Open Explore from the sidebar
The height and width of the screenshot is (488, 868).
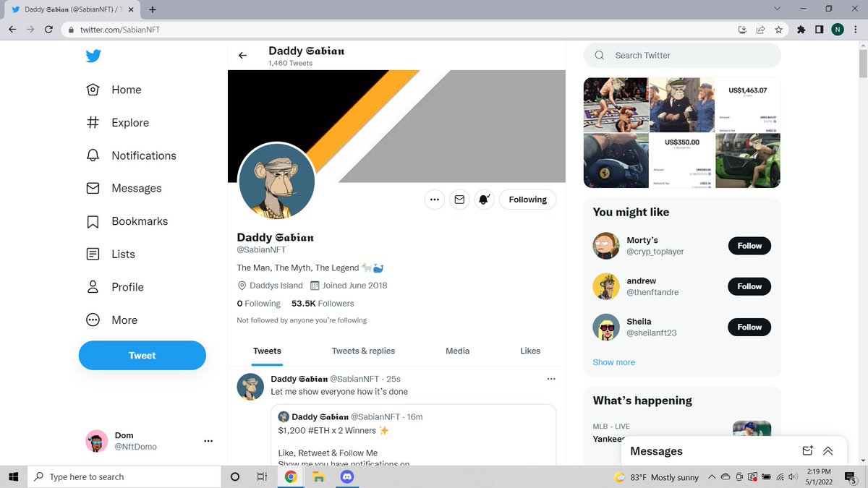pyautogui.click(x=117, y=123)
